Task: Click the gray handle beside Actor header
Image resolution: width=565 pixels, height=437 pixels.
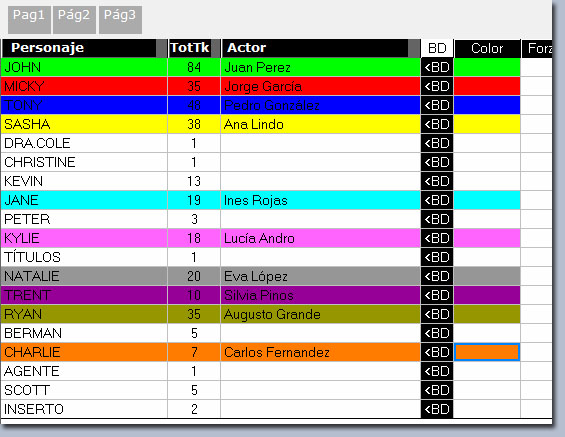Action: point(414,48)
